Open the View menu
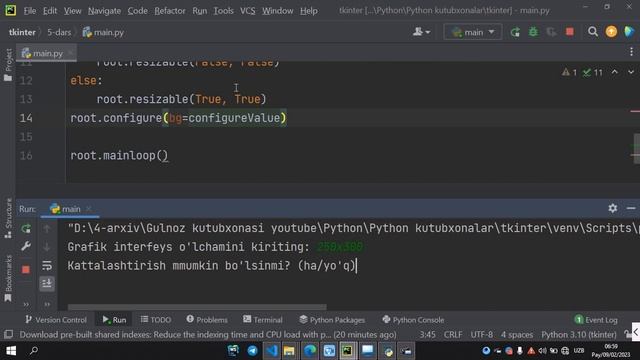 [72, 11]
